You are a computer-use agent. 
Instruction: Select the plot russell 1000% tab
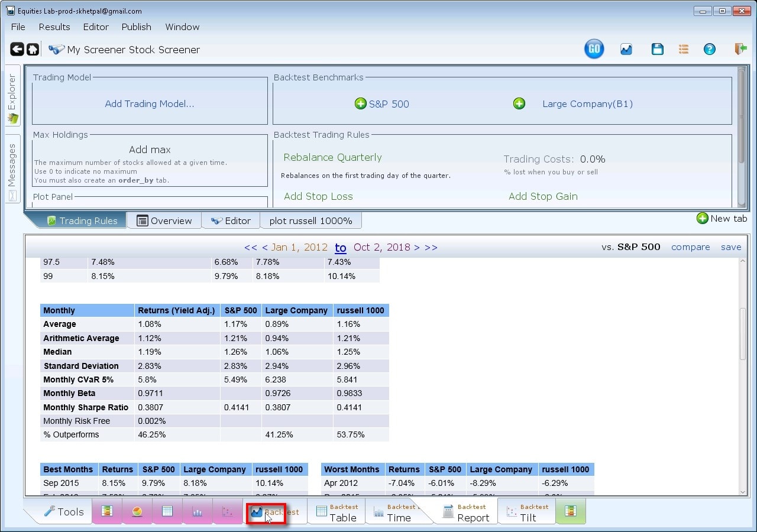pyautogui.click(x=310, y=220)
